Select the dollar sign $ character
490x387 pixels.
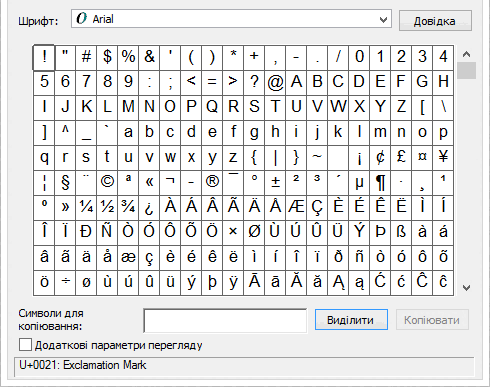coord(107,57)
